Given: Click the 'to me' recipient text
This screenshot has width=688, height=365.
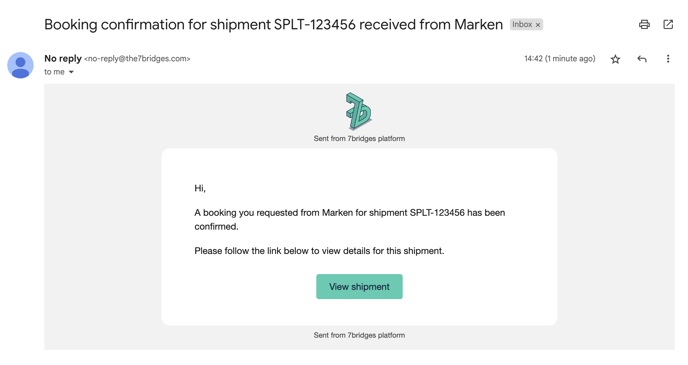Looking at the screenshot, I should [x=54, y=72].
